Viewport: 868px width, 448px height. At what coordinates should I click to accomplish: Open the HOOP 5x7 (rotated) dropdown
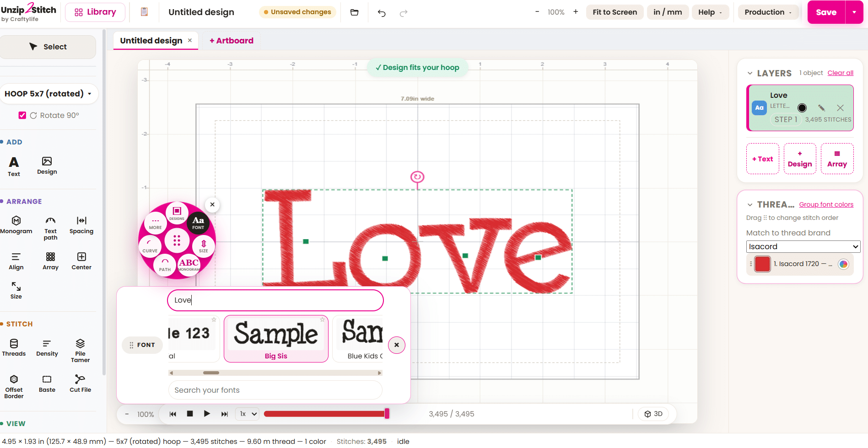coord(48,94)
